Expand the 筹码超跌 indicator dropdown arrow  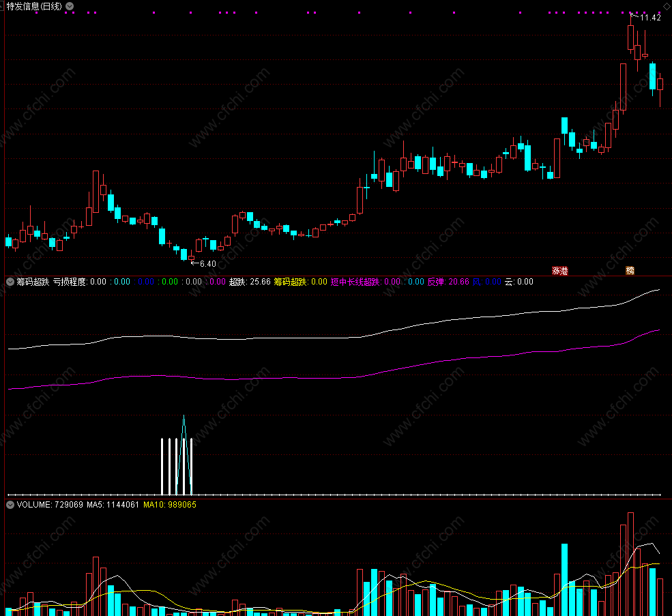click(10, 282)
